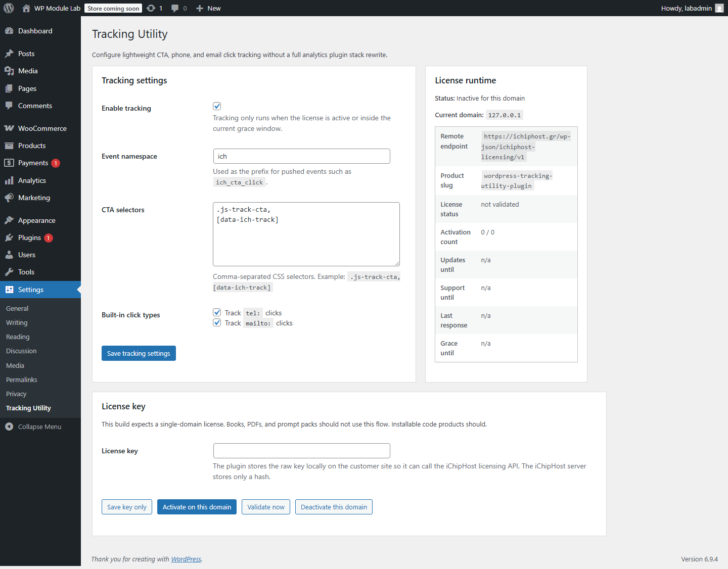Click the plus icon next to New
This screenshot has width=728, height=569.
point(200,8)
